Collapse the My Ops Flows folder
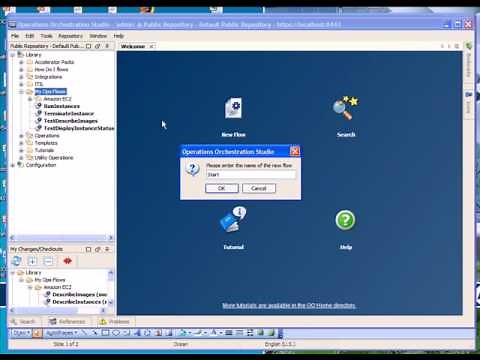Screen dimensions: 480x360 pos(21,91)
